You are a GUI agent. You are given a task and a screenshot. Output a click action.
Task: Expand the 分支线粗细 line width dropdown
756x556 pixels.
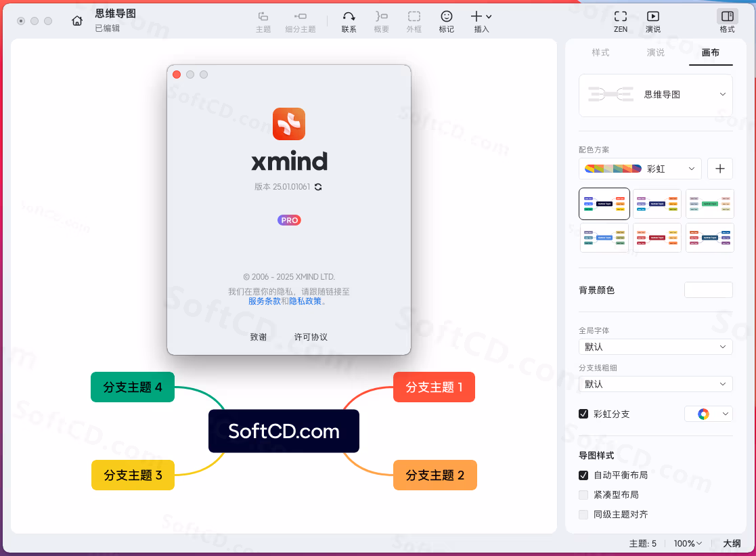pyautogui.click(x=656, y=384)
